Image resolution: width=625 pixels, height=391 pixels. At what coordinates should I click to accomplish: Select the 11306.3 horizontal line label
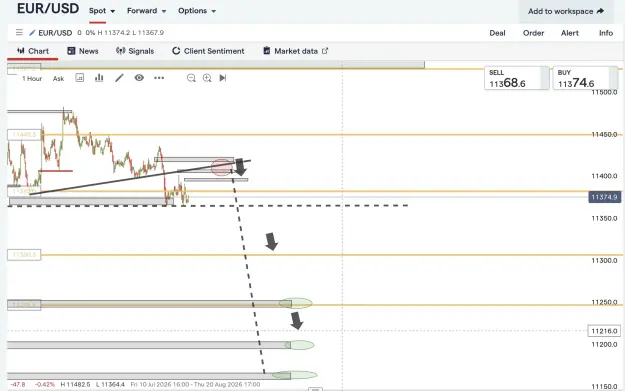[24, 254]
